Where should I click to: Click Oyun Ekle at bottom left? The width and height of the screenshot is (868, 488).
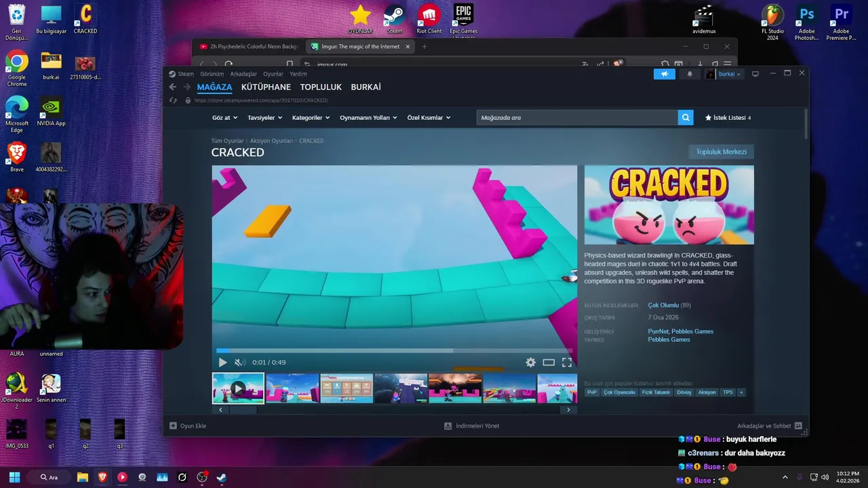(x=188, y=426)
